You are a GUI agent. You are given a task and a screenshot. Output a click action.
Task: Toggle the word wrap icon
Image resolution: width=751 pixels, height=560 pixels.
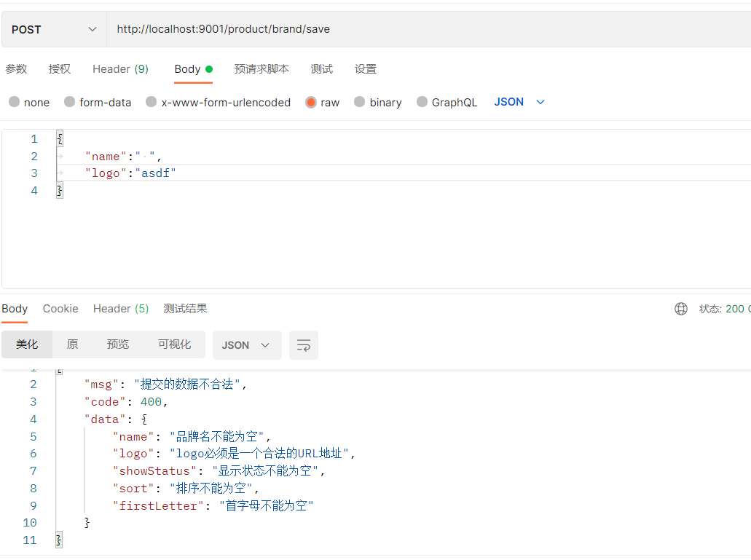(304, 345)
